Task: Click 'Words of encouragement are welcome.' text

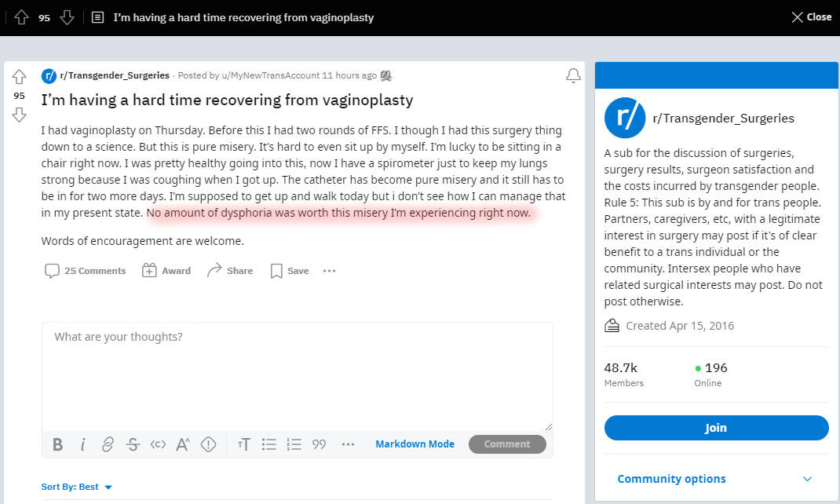Action: (x=143, y=241)
